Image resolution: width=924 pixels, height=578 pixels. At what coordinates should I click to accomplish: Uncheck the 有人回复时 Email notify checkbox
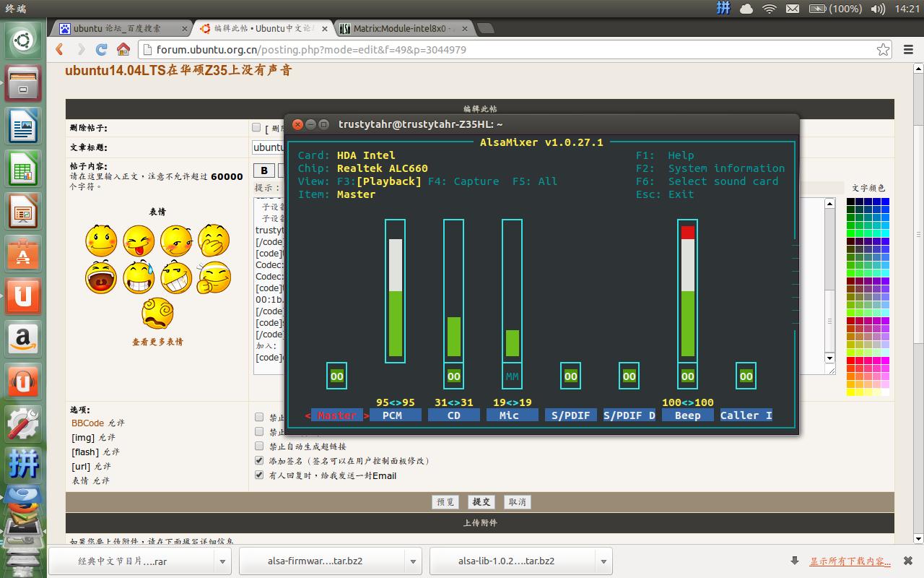coord(259,475)
